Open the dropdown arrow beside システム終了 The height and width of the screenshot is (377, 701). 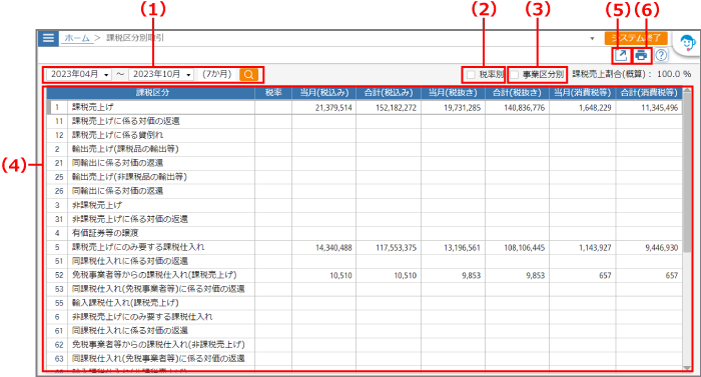[592, 38]
